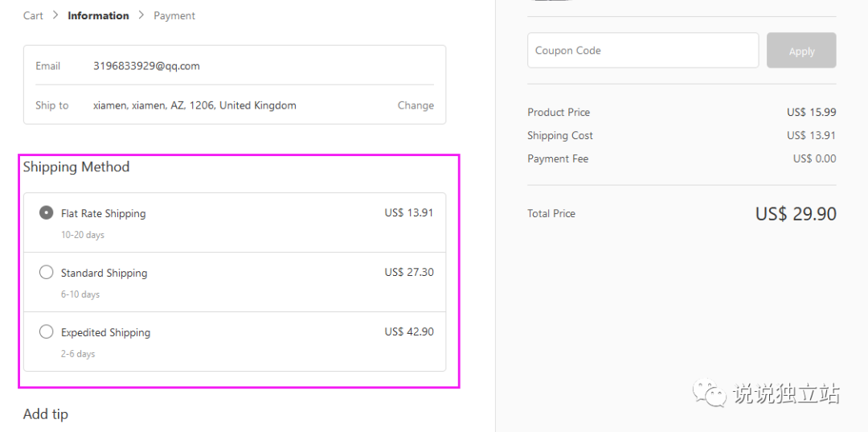Click the WeChat logo watermark icon

710,393
